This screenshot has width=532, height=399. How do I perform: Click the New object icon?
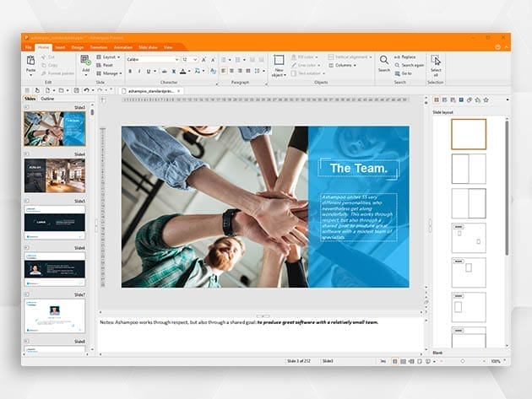pos(279,62)
